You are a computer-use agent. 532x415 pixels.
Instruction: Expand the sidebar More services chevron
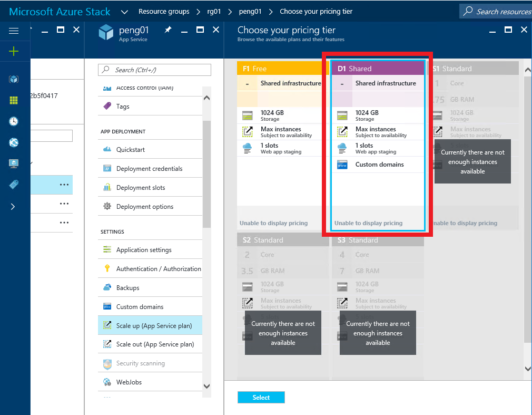click(13, 207)
